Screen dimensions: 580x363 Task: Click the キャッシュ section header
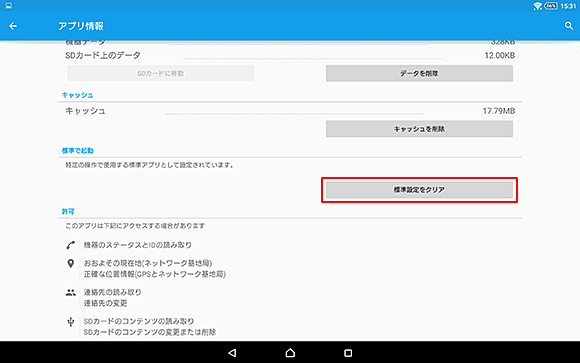pyautogui.click(x=77, y=95)
